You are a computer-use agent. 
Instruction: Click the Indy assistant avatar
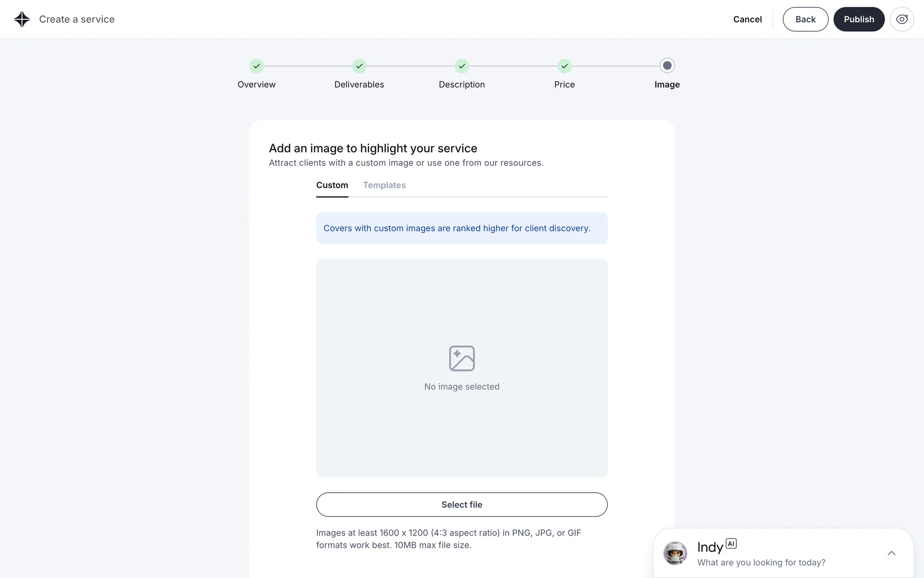click(675, 553)
